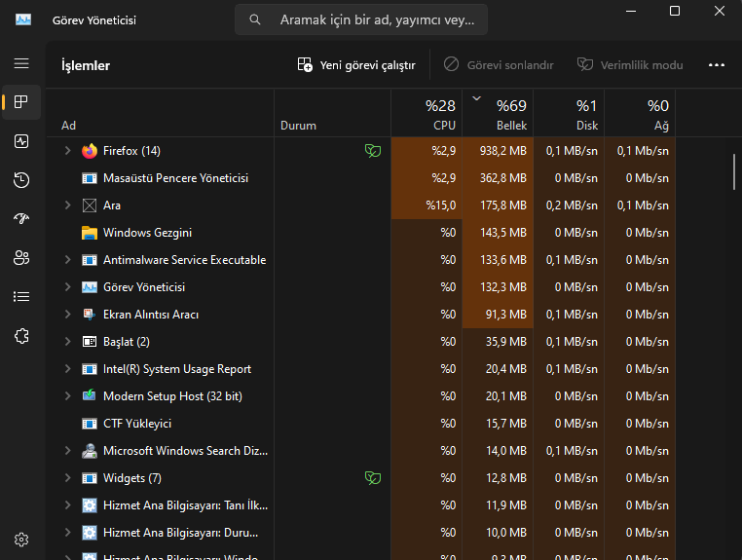Expand the Antimalware Service Executable row
The image size is (742, 560).
67,260
